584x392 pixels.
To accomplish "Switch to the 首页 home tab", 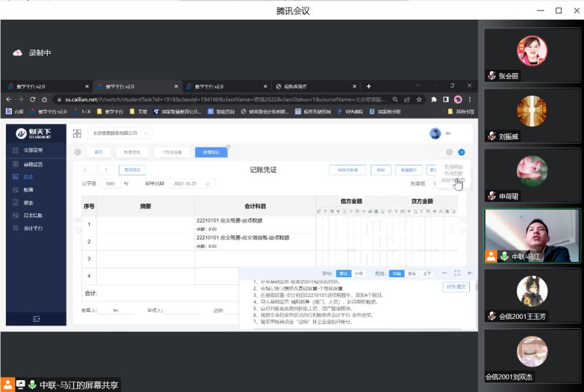I will 99,152.
